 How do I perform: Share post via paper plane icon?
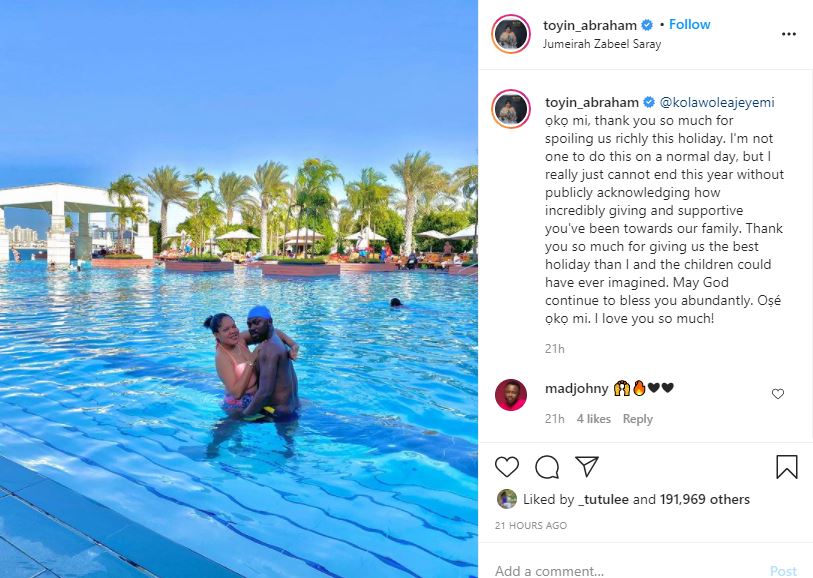587,466
